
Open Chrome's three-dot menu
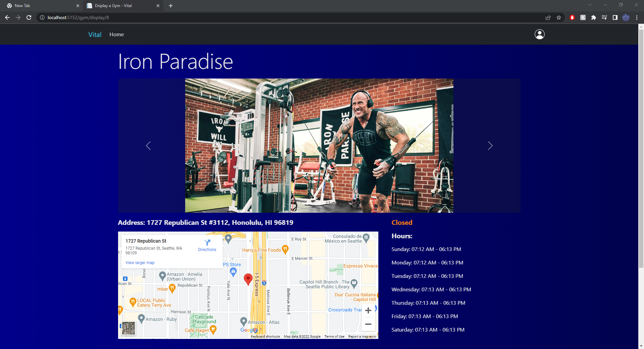[x=637, y=17]
